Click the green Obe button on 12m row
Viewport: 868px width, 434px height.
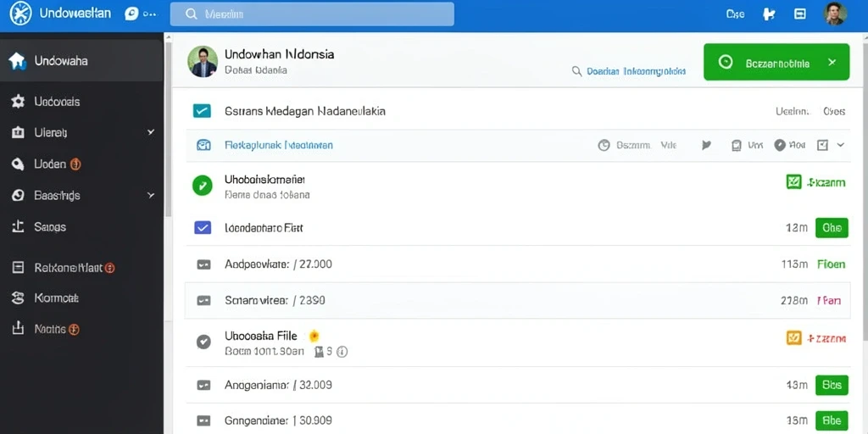coord(832,227)
